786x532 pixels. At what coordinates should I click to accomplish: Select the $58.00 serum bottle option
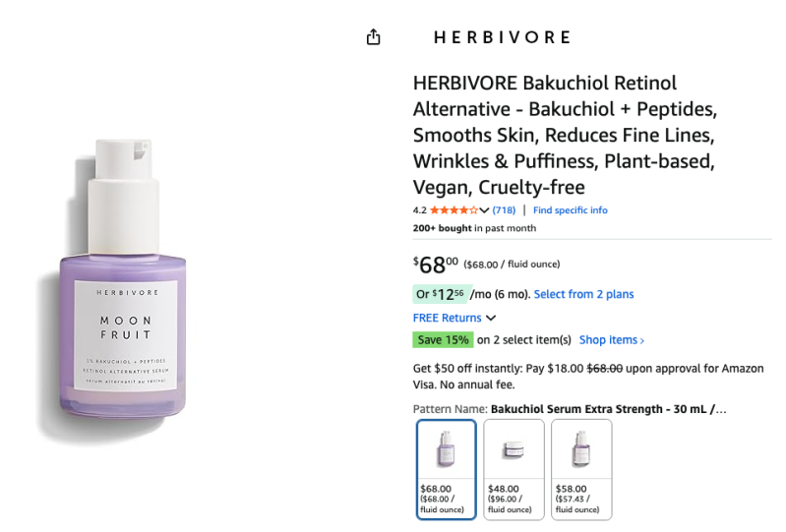581,469
